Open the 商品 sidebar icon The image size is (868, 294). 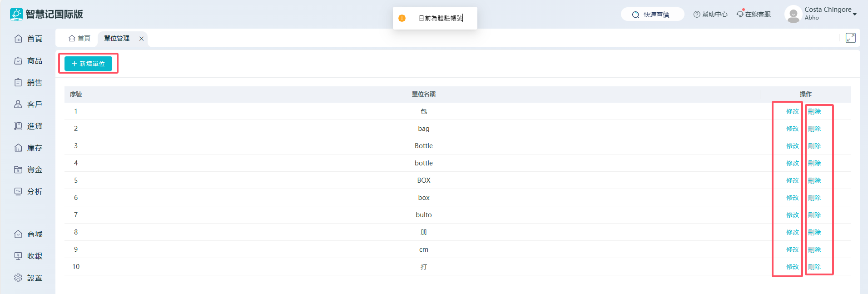(x=18, y=61)
